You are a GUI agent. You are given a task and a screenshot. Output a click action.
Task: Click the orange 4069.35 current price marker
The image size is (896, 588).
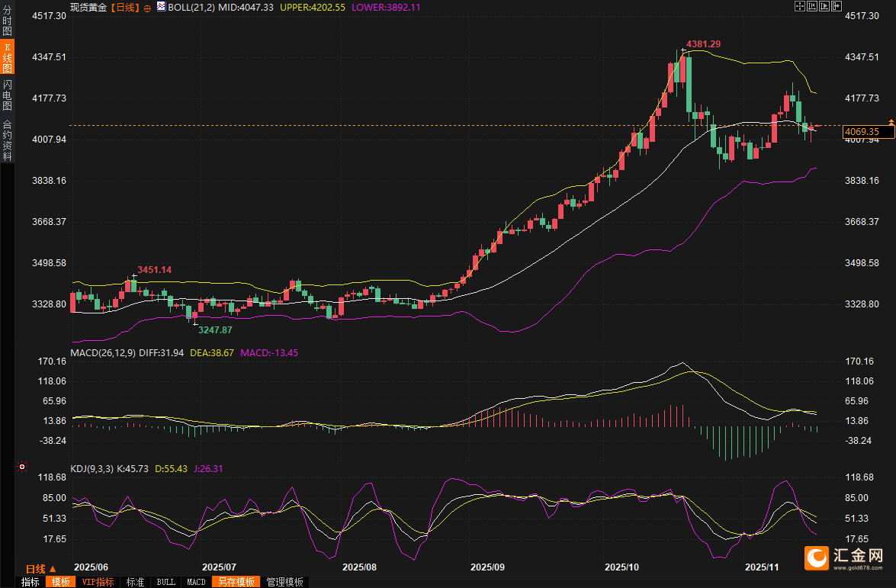tap(862, 132)
